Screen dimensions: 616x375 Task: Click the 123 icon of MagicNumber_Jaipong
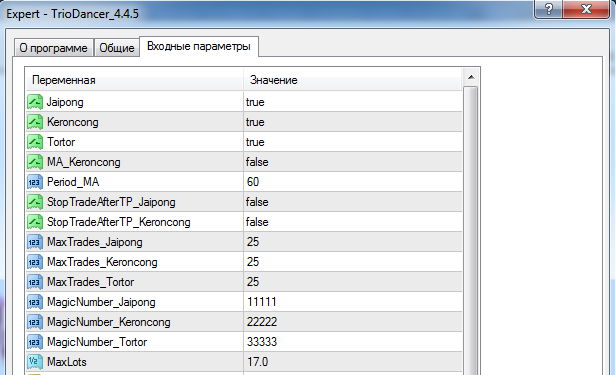tap(35, 302)
